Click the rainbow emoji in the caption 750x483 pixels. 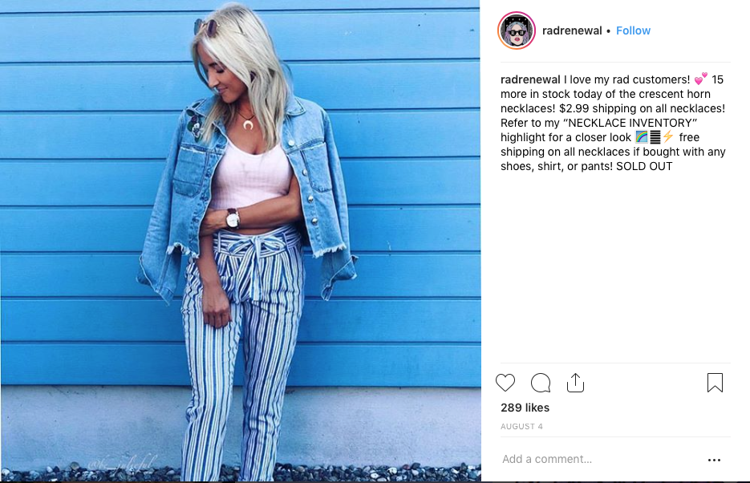(x=641, y=137)
